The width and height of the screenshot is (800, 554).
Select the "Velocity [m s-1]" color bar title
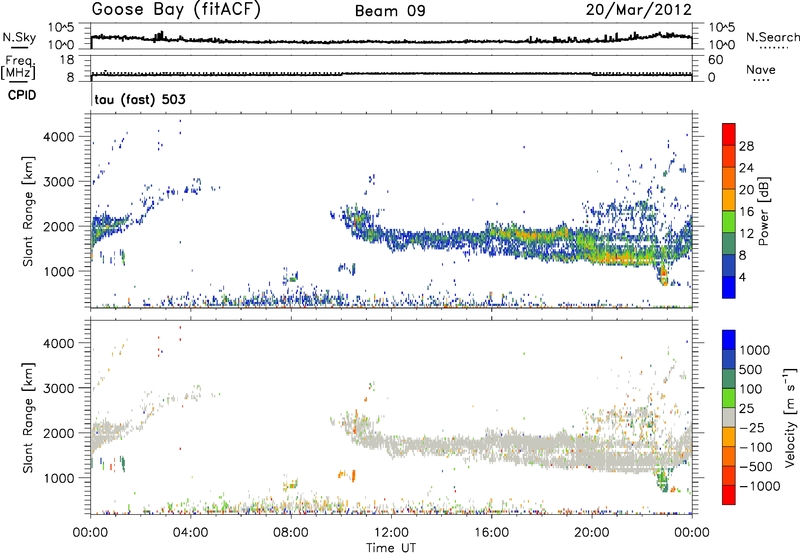pyautogui.click(x=790, y=417)
